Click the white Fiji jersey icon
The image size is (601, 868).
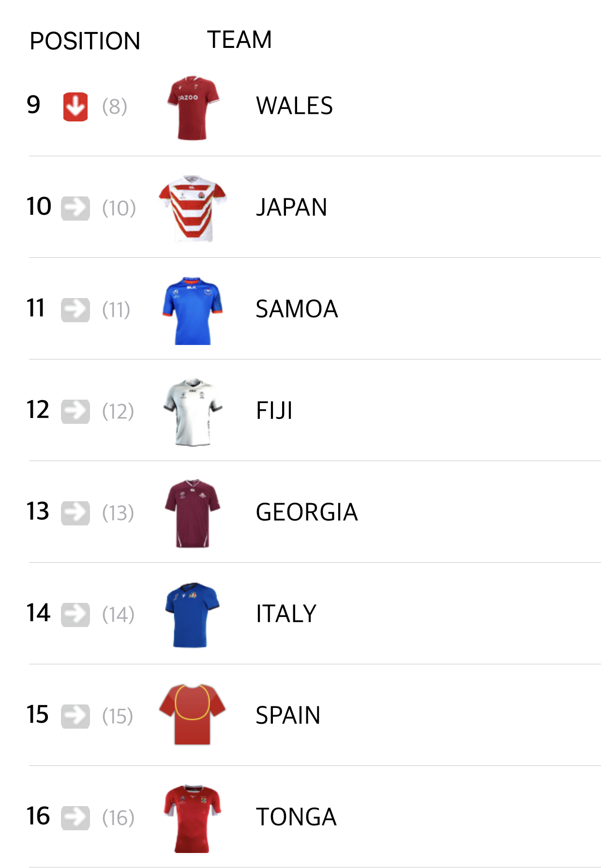tap(193, 412)
